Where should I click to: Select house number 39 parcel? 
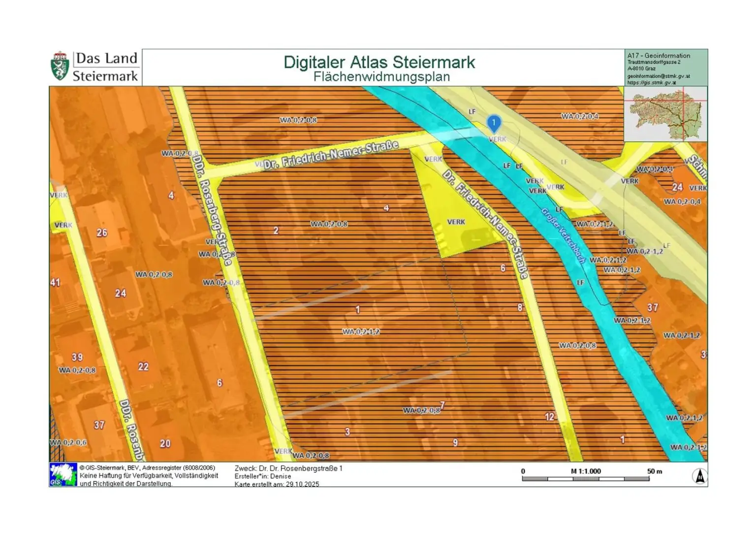point(77,357)
